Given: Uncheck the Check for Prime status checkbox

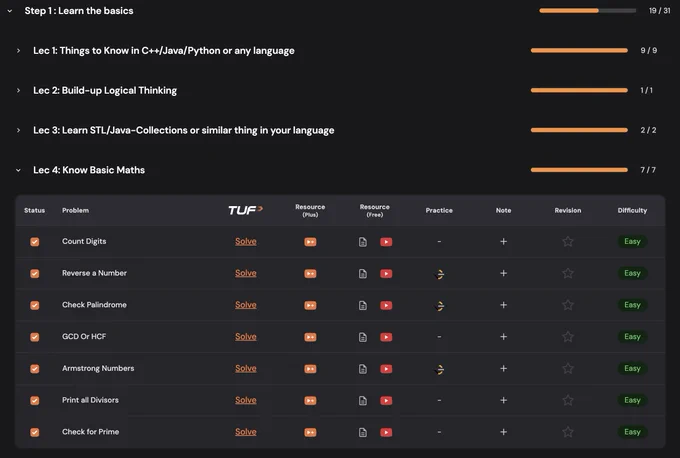Looking at the screenshot, I should [x=35, y=432].
